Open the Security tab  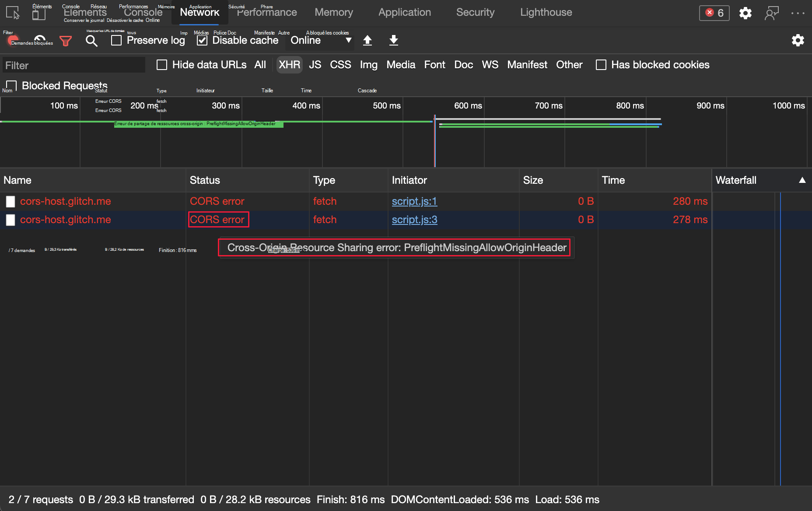click(x=475, y=12)
